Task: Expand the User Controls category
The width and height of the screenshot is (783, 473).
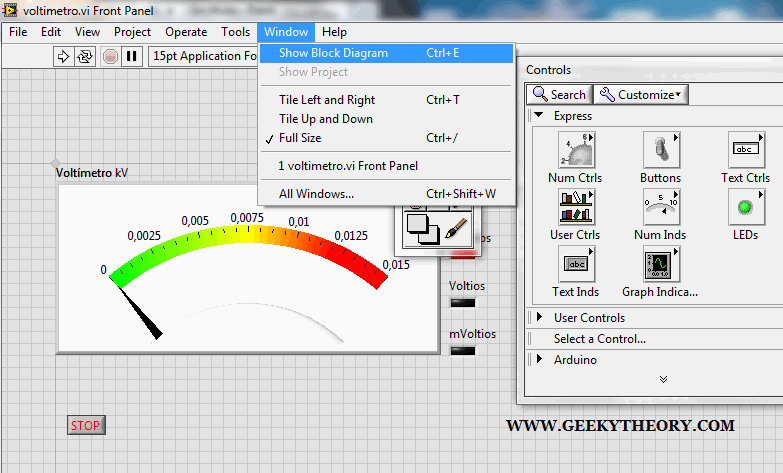Action: coord(539,317)
